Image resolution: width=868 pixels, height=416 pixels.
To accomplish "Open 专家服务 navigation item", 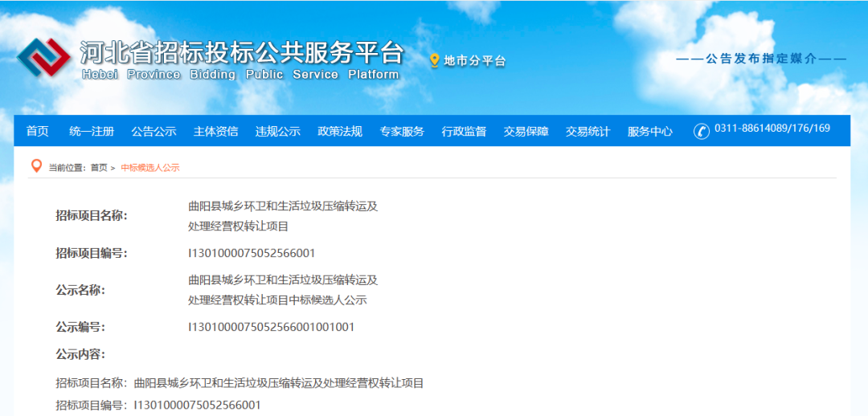I will (401, 131).
